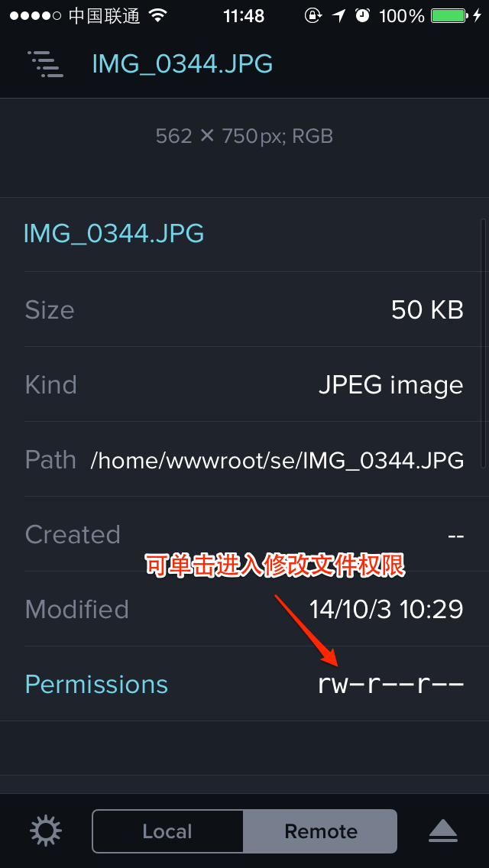Switch to the Local tab

tap(168, 831)
